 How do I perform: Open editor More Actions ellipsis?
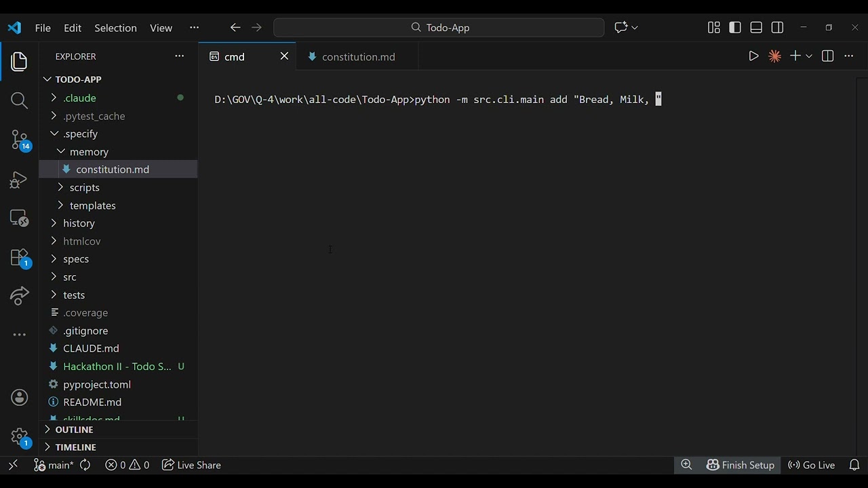click(848, 56)
